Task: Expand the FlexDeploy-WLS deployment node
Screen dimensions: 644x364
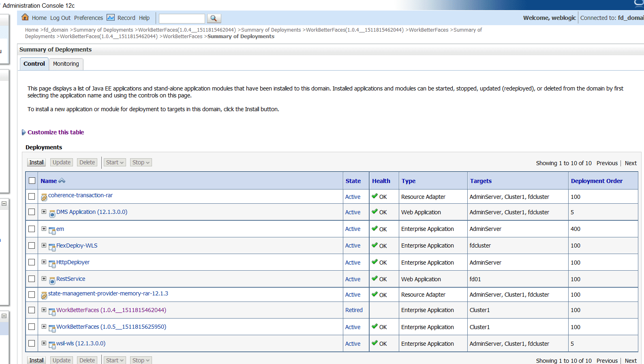Action: 44,245
